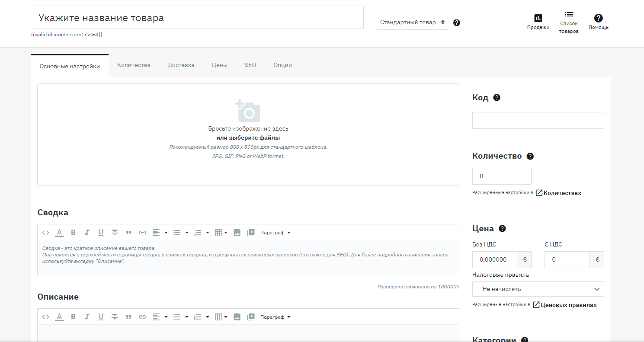Switch to the Доставка tab
This screenshot has height=342, width=644.
click(x=181, y=65)
